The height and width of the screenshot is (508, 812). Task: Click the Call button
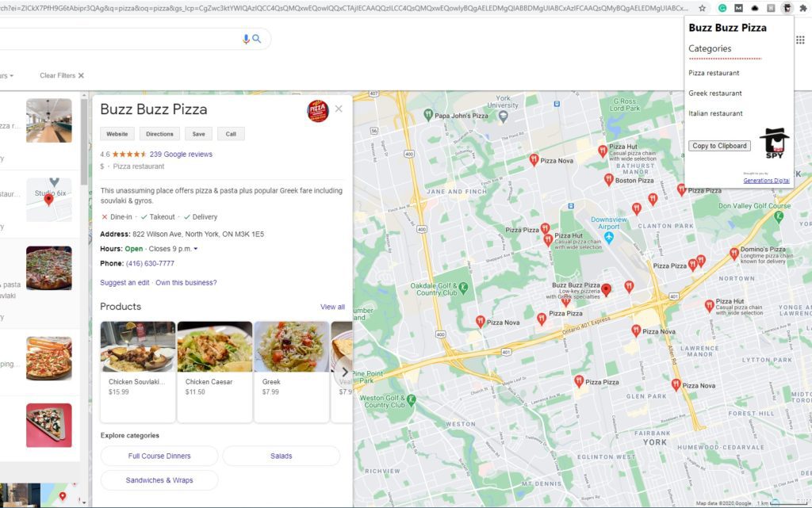231,134
